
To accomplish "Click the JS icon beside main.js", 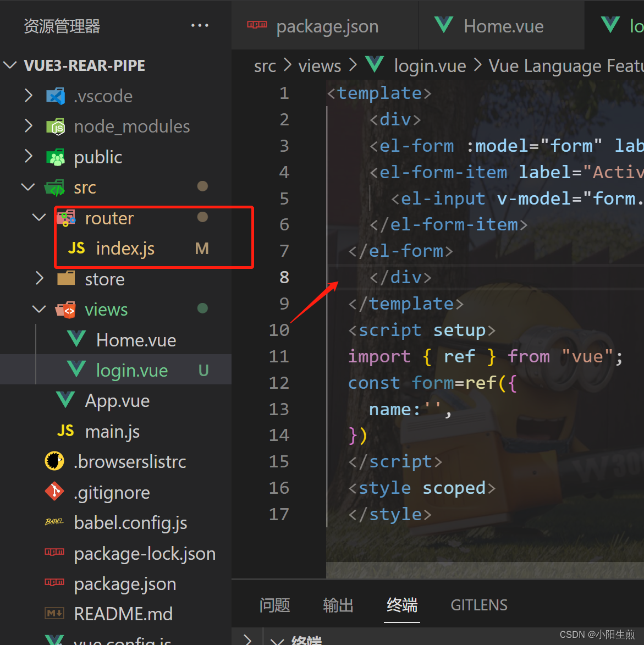I will pos(65,431).
